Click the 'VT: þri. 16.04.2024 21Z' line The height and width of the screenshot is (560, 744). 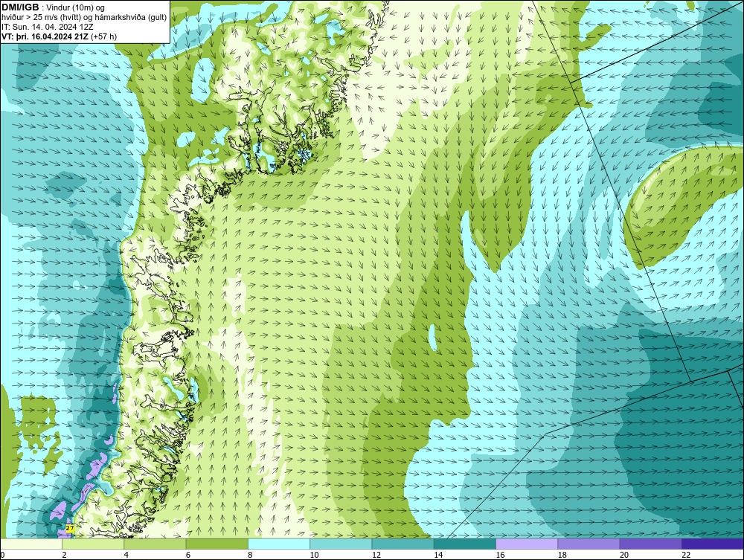pos(60,36)
